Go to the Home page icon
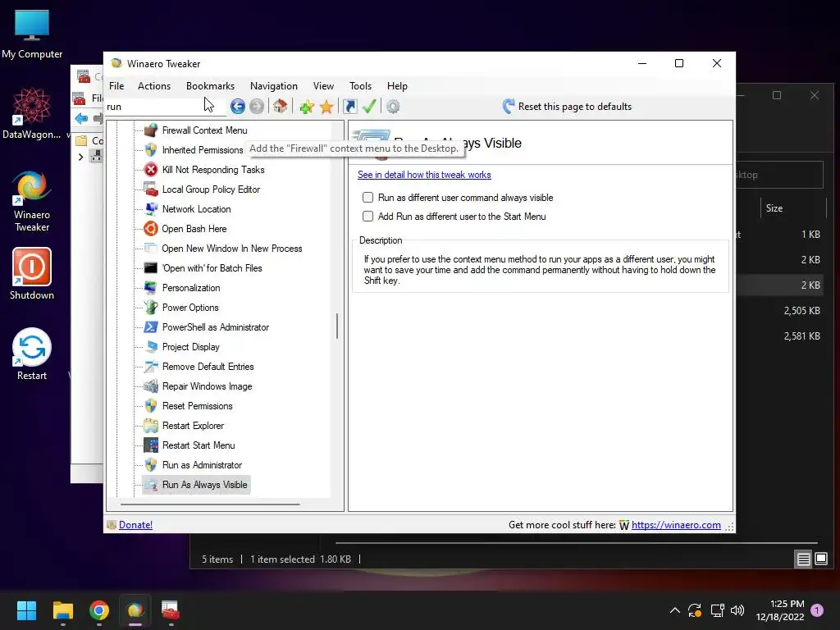The image size is (840, 630). (x=280, y=106)
